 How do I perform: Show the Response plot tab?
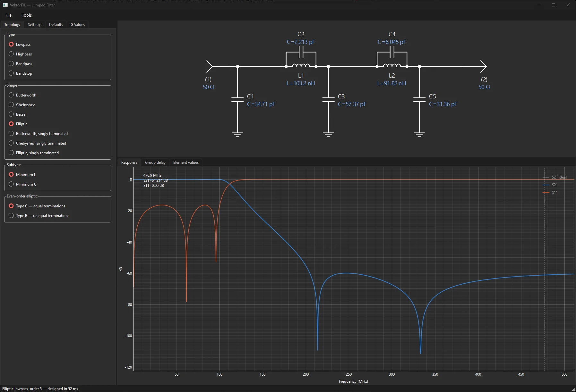tap(129, 163)
